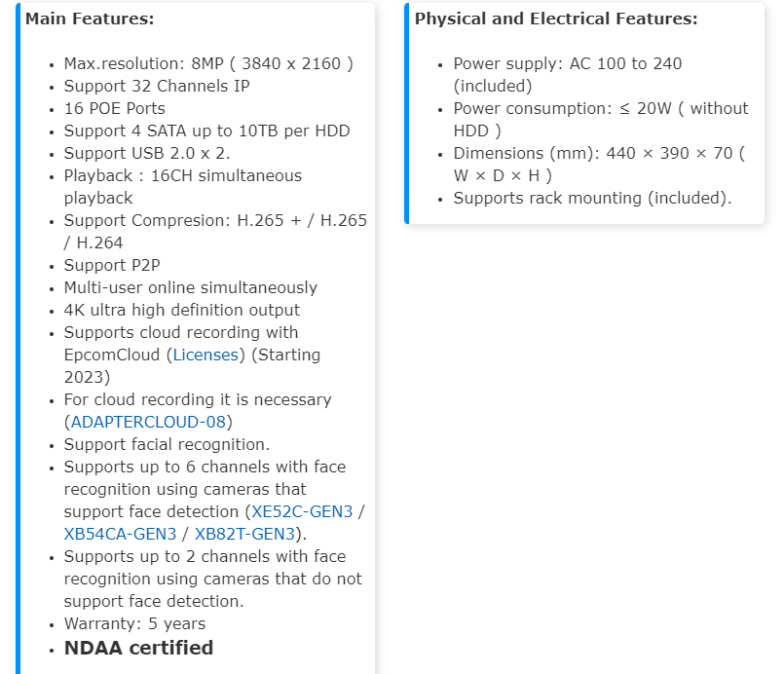Screen dimensions: 784x674
Task: Click the Supports rack mounting item
Action: 592,198
